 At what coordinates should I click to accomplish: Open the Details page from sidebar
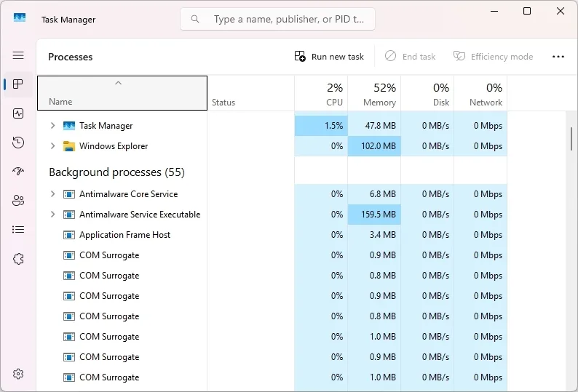(x=18, y=230)
